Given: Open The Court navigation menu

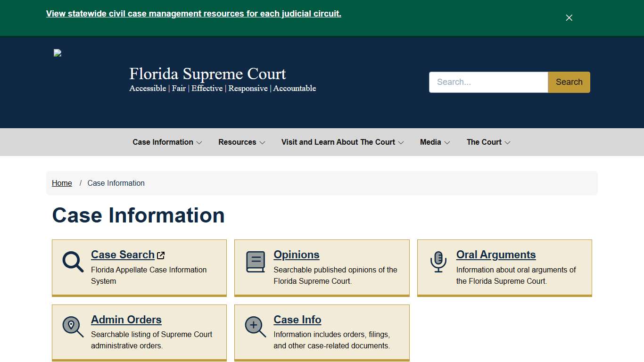Looking at the screenshot, I should coord(488,142).
